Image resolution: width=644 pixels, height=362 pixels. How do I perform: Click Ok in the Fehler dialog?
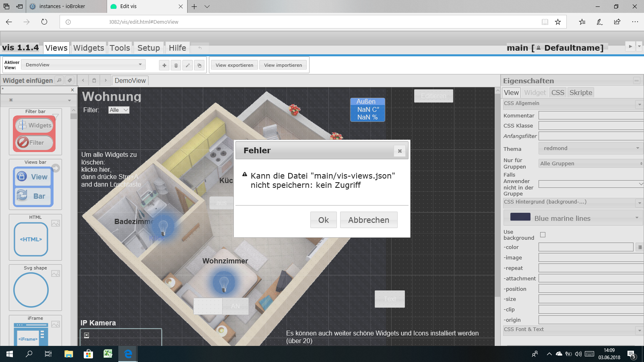point(324,220)
